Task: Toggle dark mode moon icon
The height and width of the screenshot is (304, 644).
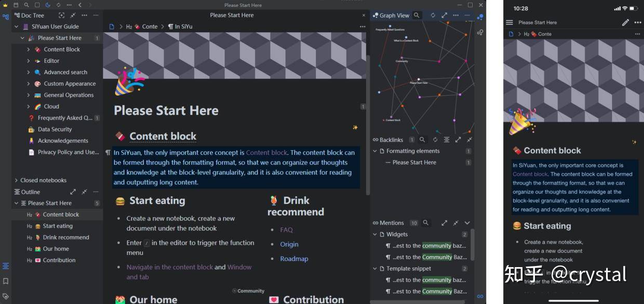Action: 48,5
